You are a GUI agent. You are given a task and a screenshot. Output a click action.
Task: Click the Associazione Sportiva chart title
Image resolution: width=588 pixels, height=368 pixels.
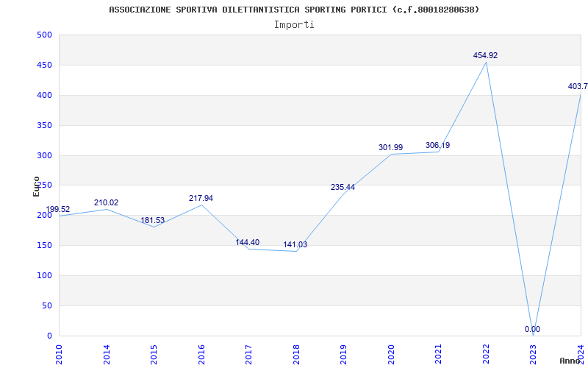294,10
